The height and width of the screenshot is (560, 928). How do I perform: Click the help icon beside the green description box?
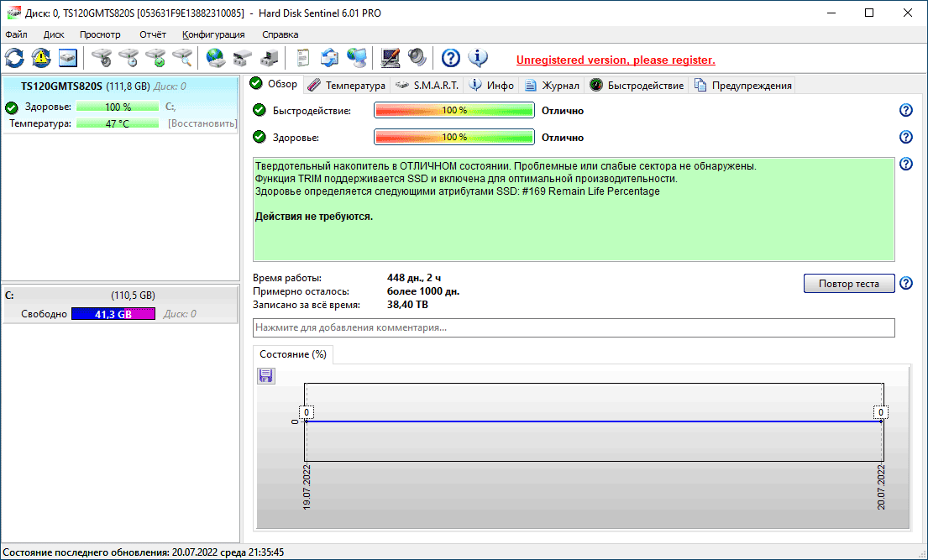(x=905, y=164)
